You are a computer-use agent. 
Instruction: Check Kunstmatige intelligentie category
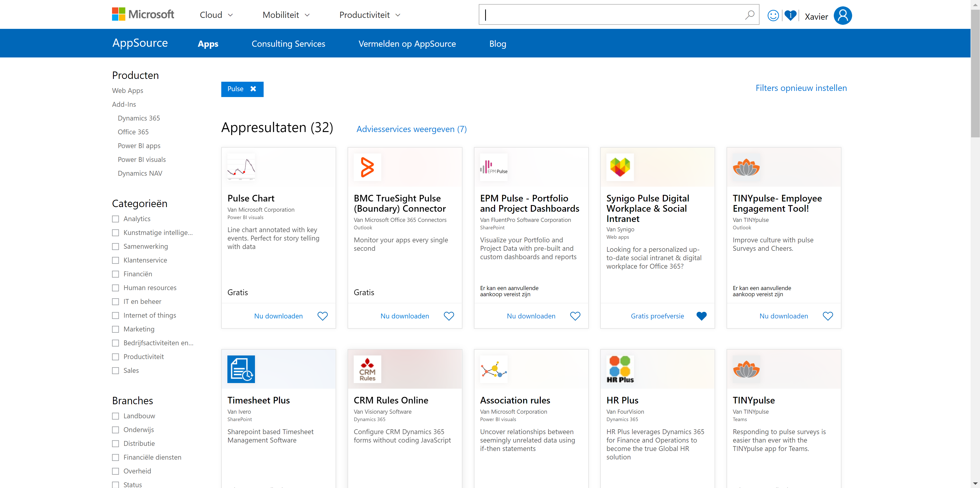click(x=116, y=233)
